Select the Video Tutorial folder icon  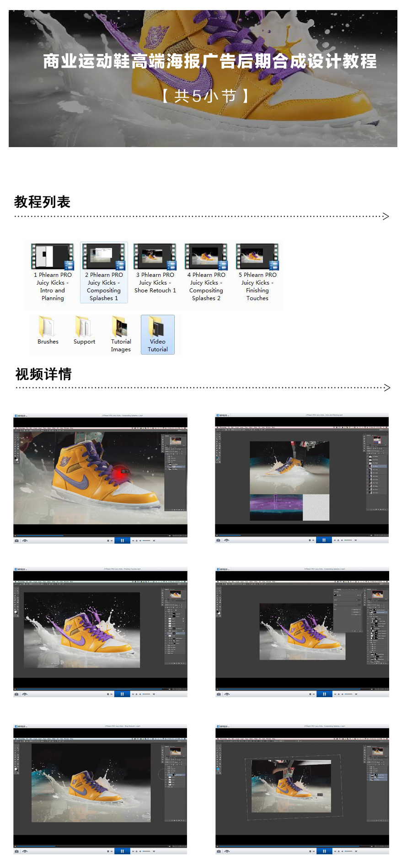tap(157, 326)
